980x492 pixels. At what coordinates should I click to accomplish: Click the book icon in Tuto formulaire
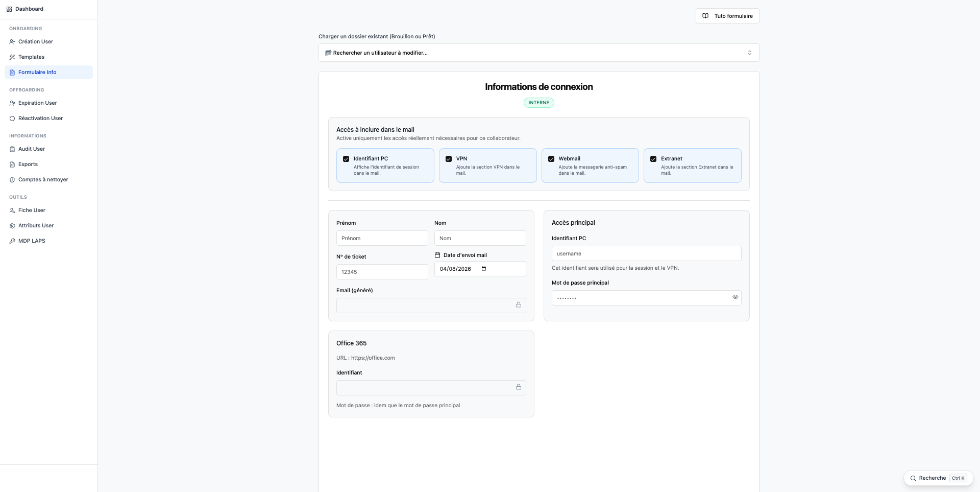click(705, 16)
